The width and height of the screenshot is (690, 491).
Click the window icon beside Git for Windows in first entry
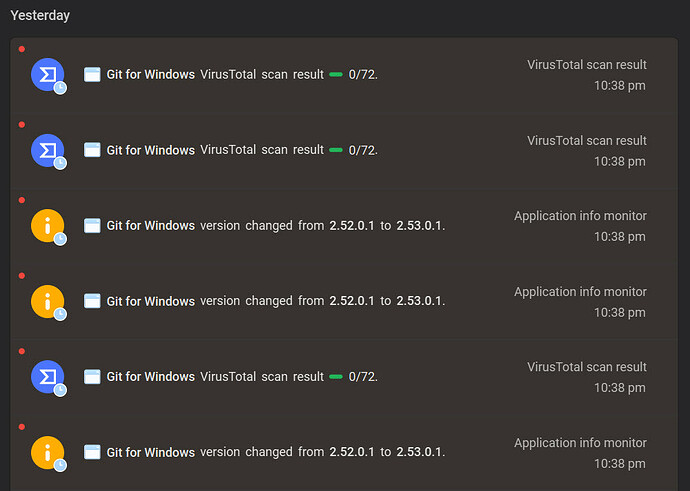point(92,75)
